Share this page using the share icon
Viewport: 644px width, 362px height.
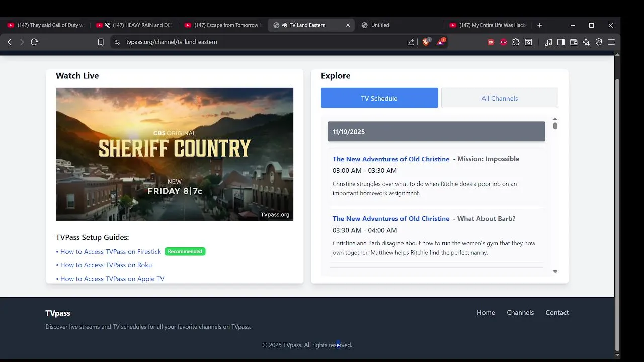pos(411,42)
